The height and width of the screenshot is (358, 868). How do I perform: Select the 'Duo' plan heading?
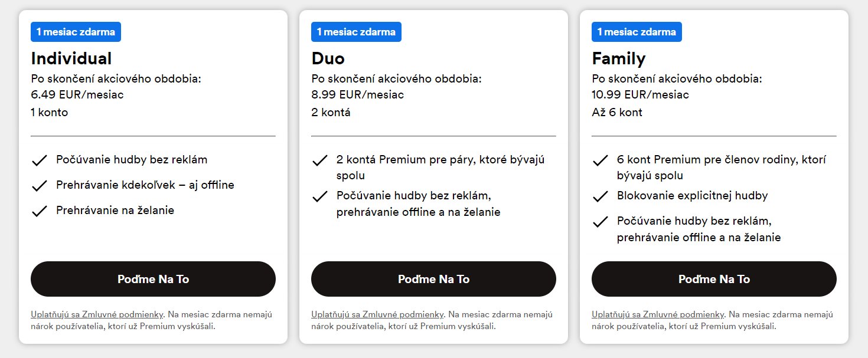328,58
